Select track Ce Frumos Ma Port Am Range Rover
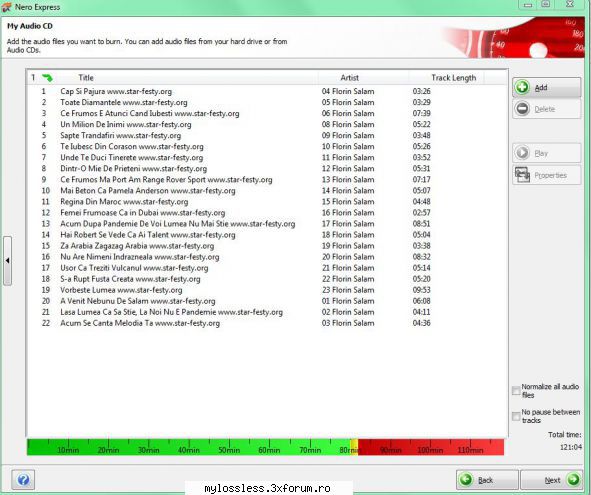 [166, 179]
